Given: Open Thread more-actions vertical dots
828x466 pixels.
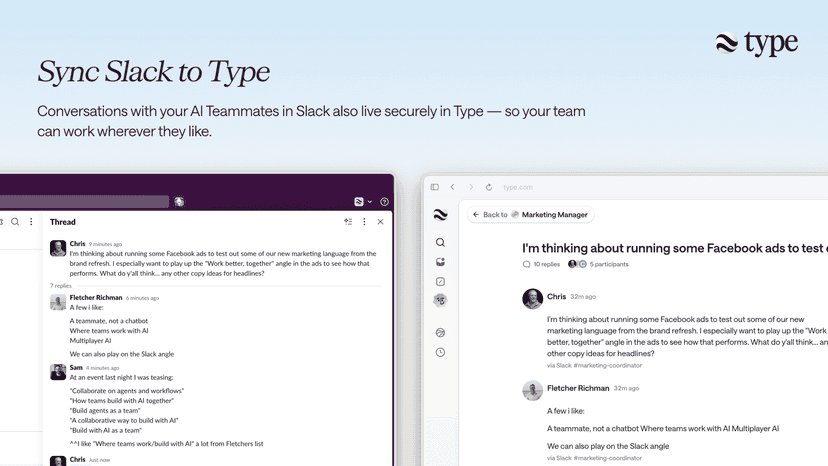Looking at the screenshot, I should (364, 222).
